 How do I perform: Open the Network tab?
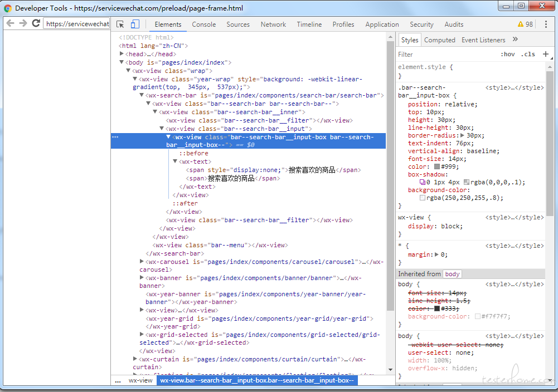(273, 24)
